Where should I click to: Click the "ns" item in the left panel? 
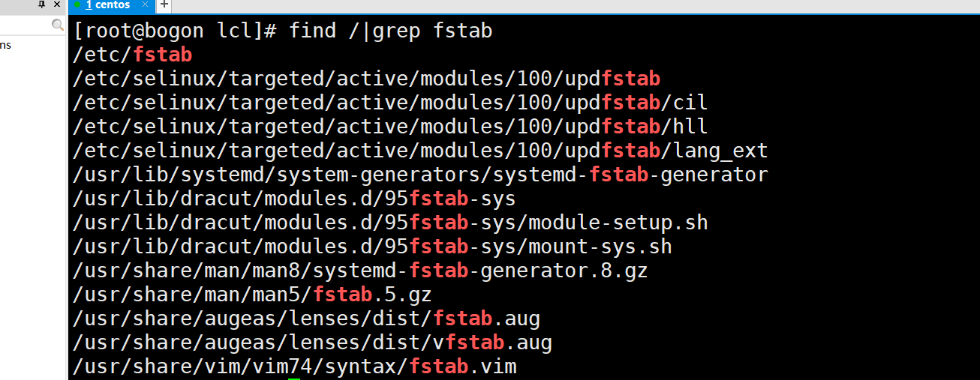click(x=5, y=45)
